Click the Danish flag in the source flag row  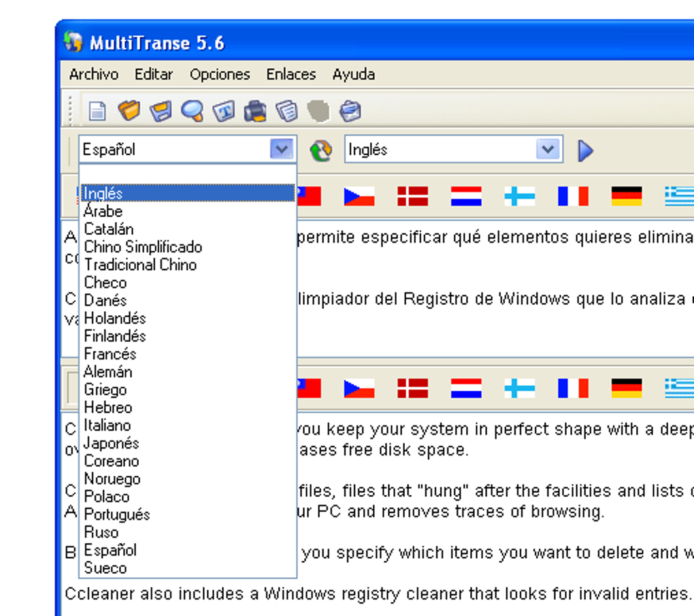(412, 196)
